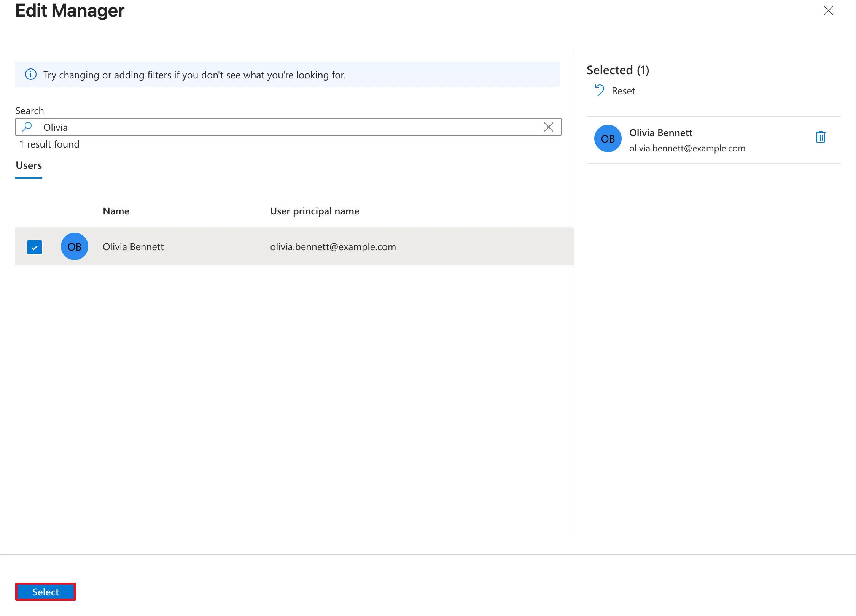Screen dimensions: 856x616
Task: Click the search magnifier icon
Action: coord(27,127)
